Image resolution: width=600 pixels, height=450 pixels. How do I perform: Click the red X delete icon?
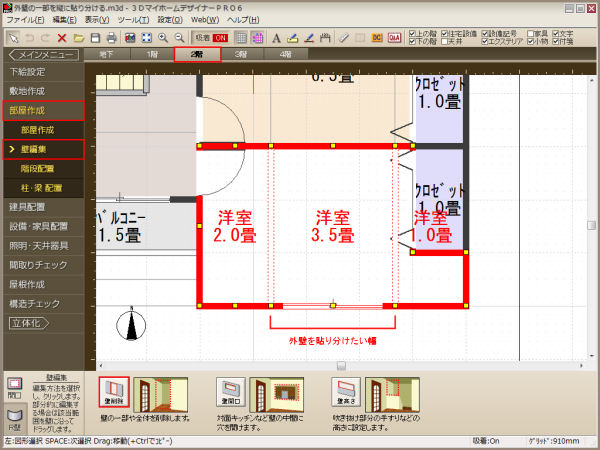click(x=62, y=37)
